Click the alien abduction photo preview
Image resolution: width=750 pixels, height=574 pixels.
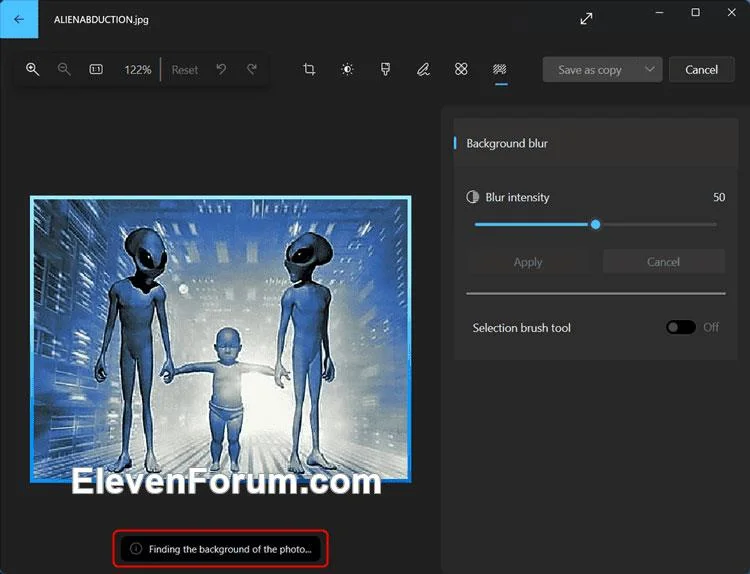221,339
